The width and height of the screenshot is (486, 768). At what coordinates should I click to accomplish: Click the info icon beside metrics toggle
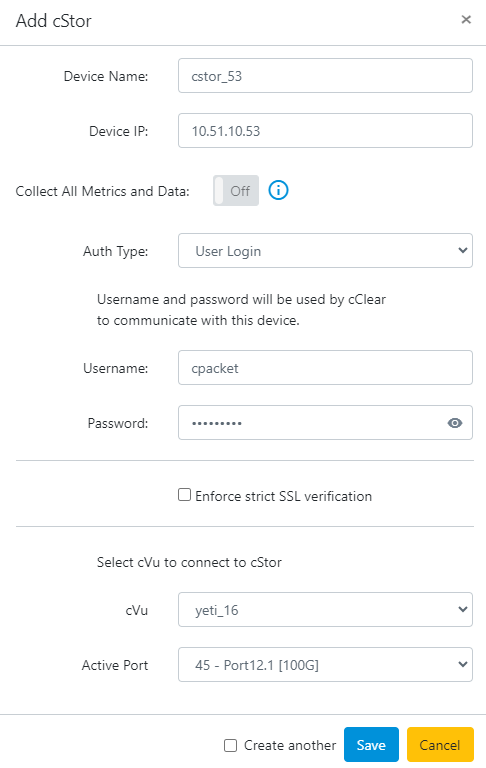(x=278, y=190)
